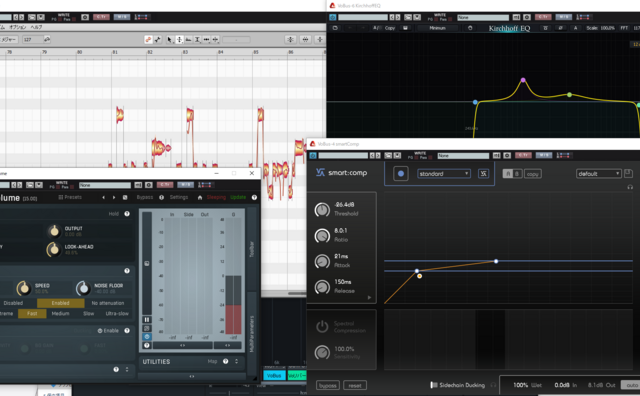
Task: Toggle Bypass in the Melda plugin
Action: coord(144,197)
